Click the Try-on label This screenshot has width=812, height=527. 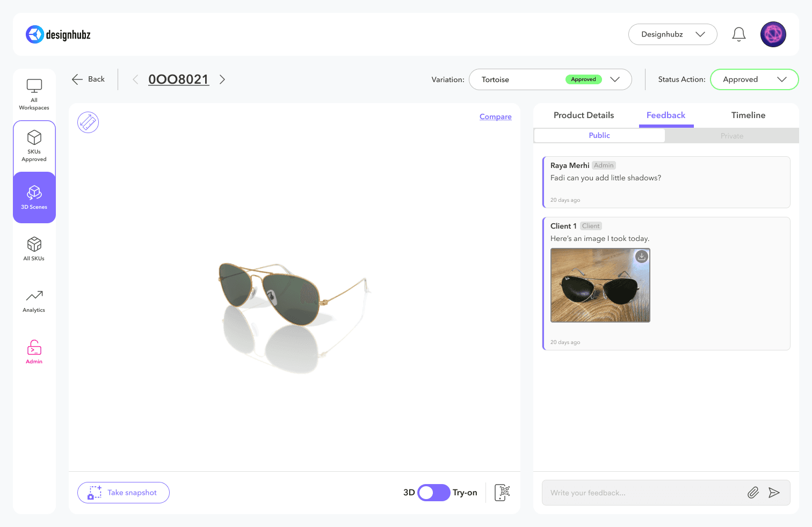coord(465,493)
